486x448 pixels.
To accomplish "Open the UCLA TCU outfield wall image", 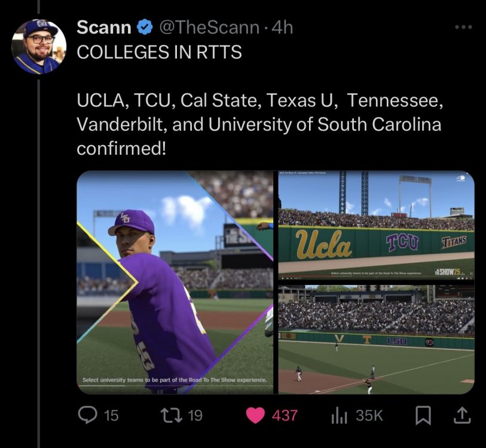I will (x=377, y=226).
